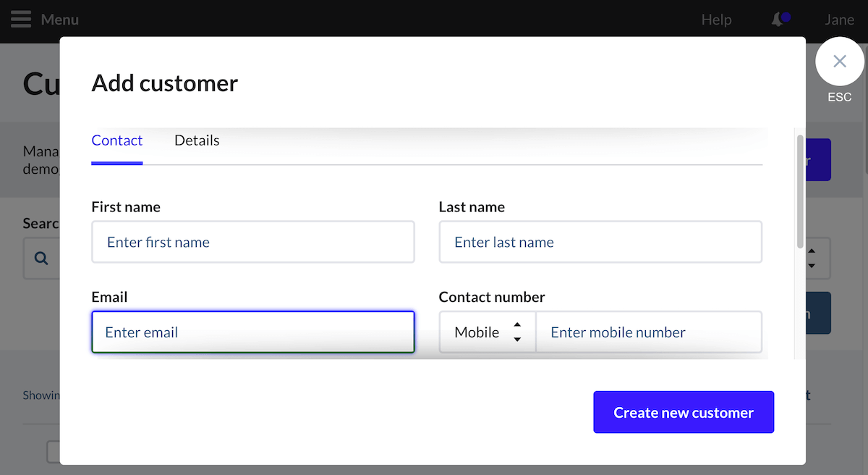Viewport: 868px width, 475px height.
Task: Click the Add customer heading text
Action: click(165, 83)
